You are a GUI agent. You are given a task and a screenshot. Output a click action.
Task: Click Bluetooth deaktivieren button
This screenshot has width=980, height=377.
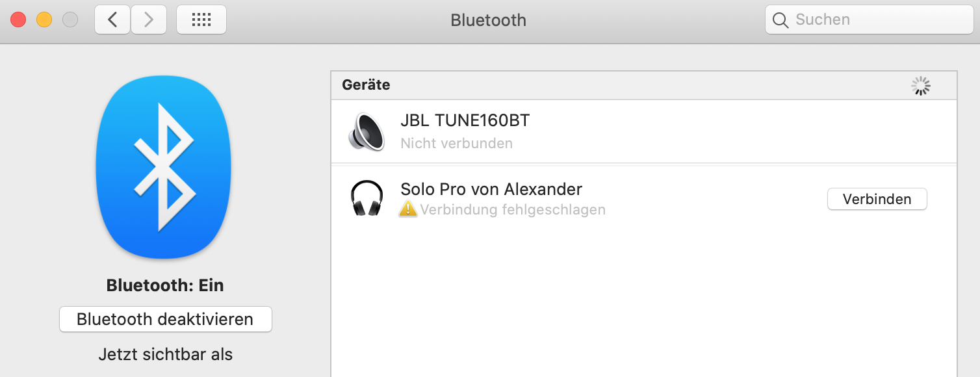(165, 320)
